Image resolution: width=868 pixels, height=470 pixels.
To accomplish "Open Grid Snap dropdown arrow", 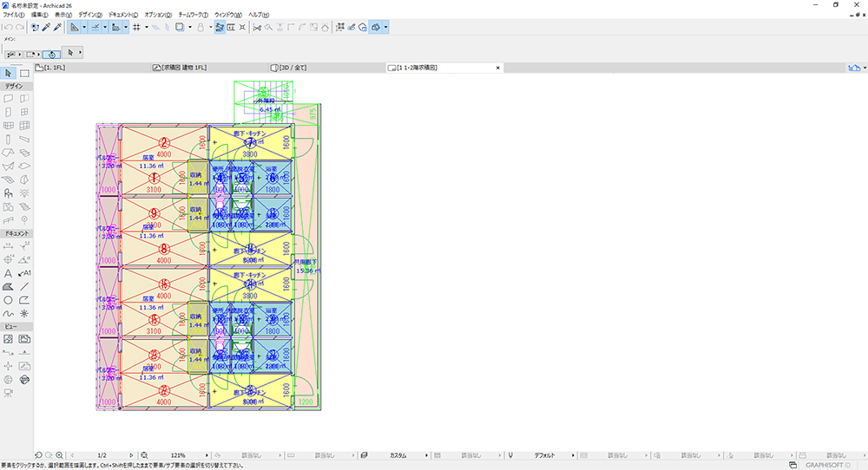I will (x=146, y=27).
